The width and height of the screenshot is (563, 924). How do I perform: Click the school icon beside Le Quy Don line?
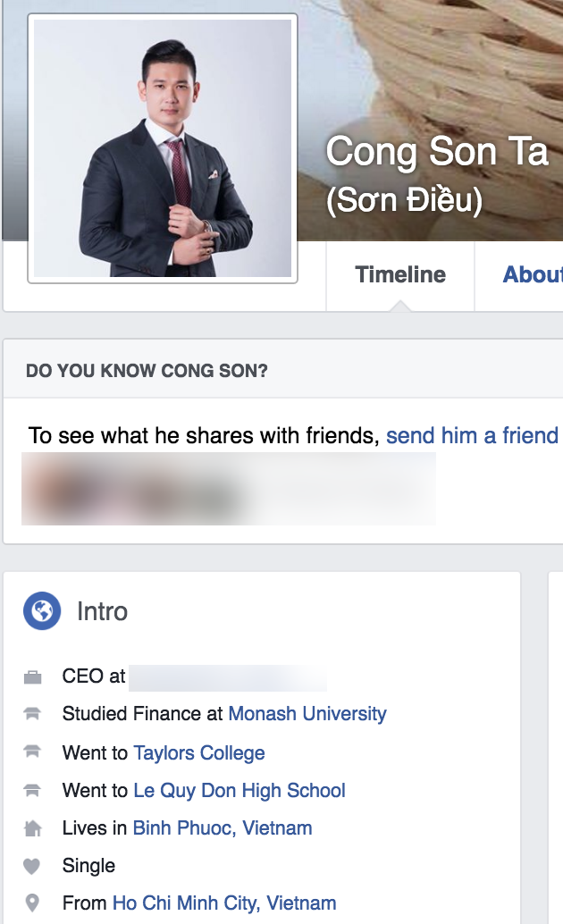tap(33, 791)
